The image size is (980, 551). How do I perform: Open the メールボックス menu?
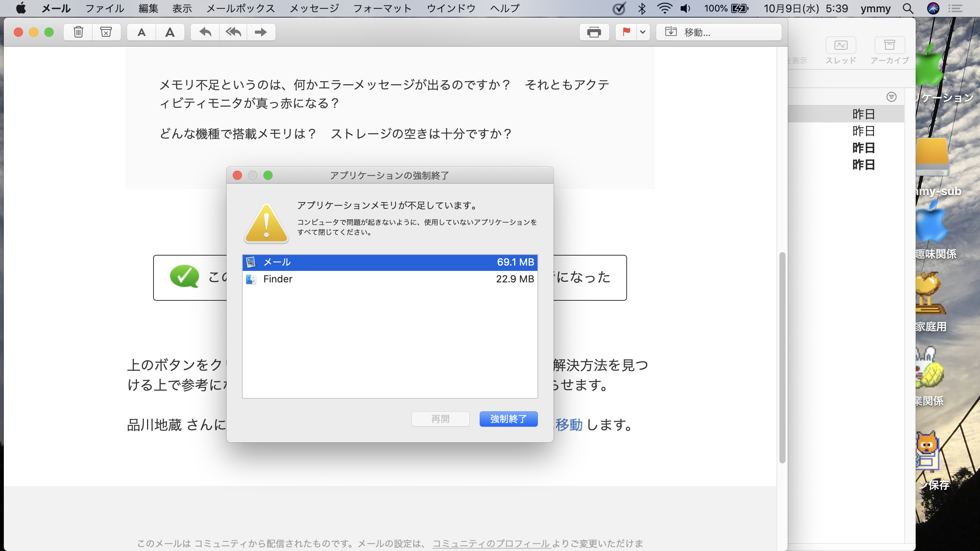pos(240,8)
